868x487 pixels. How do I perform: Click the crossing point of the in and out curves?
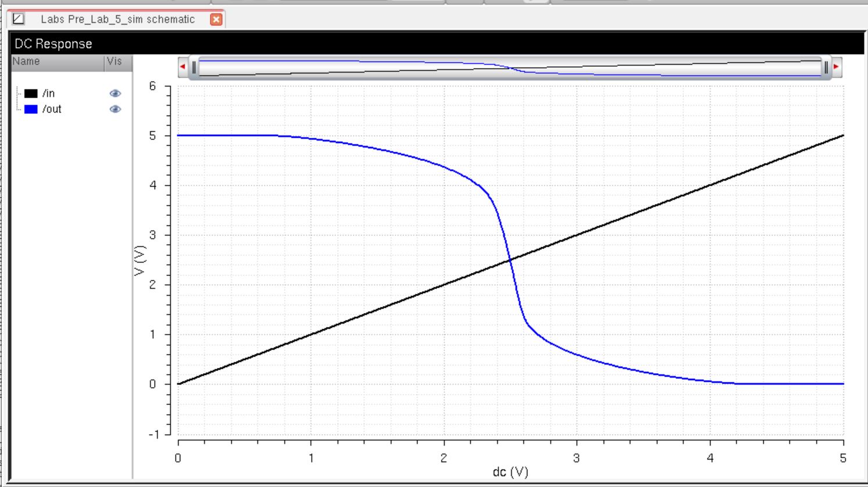(510, 260)
